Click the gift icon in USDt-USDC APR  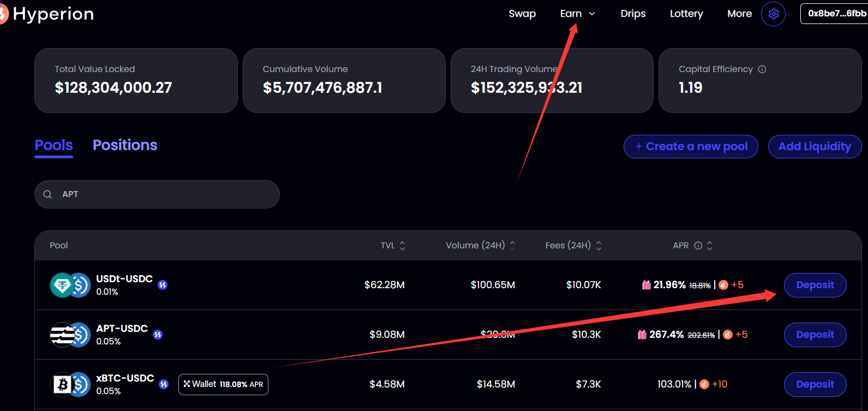646,284
